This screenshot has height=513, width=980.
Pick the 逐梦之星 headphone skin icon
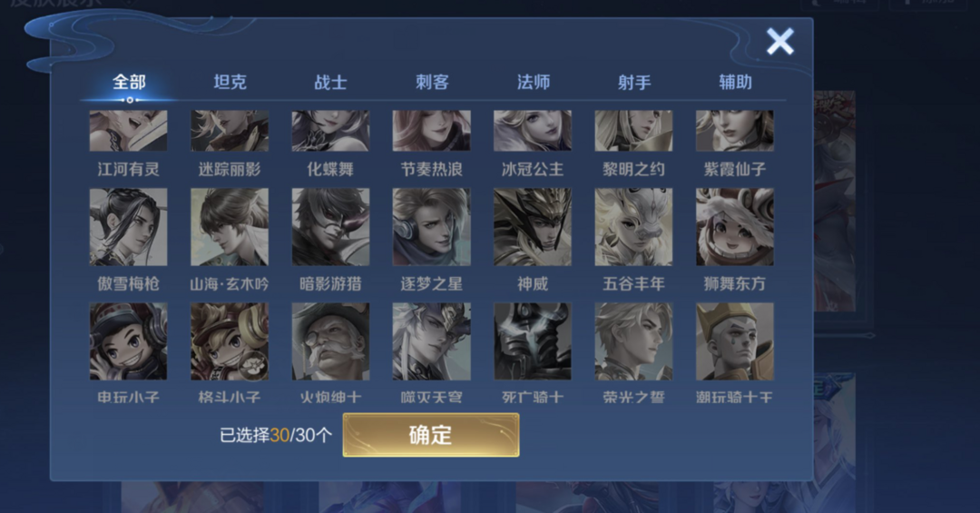coord(431,227)
